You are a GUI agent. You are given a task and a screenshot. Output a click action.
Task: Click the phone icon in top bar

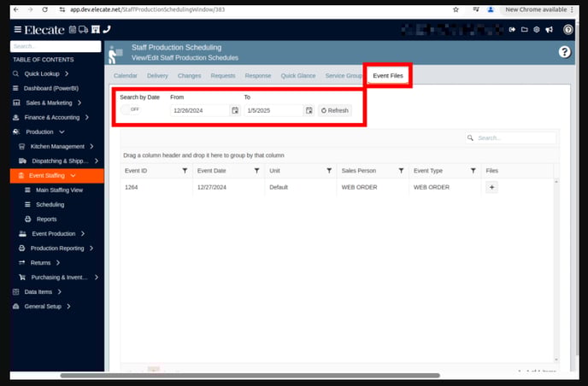(107, 29)
